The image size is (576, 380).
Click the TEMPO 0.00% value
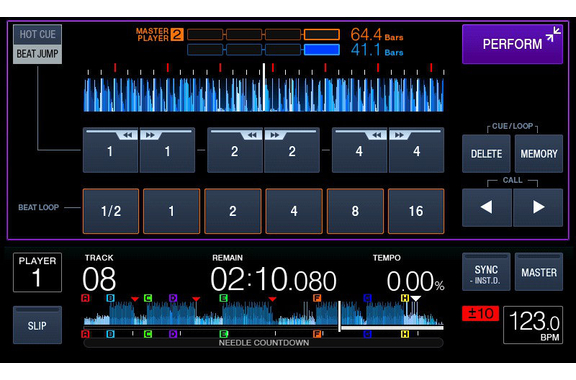tap(415, 282)
